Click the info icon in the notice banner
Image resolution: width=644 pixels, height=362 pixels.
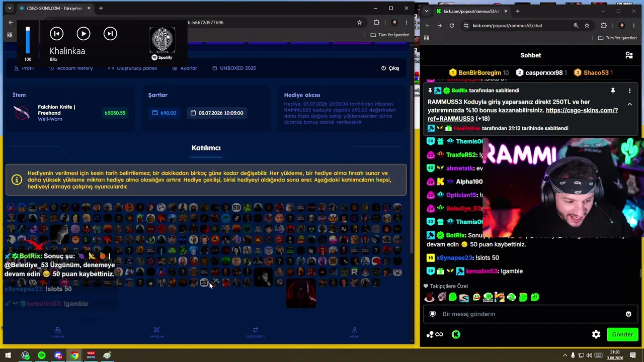point(17,179)
